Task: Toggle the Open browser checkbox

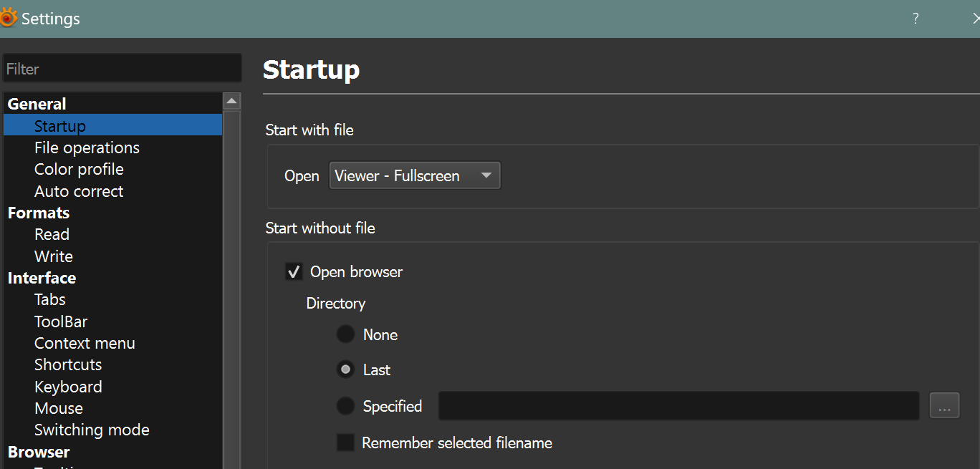Action: (294, 272)
